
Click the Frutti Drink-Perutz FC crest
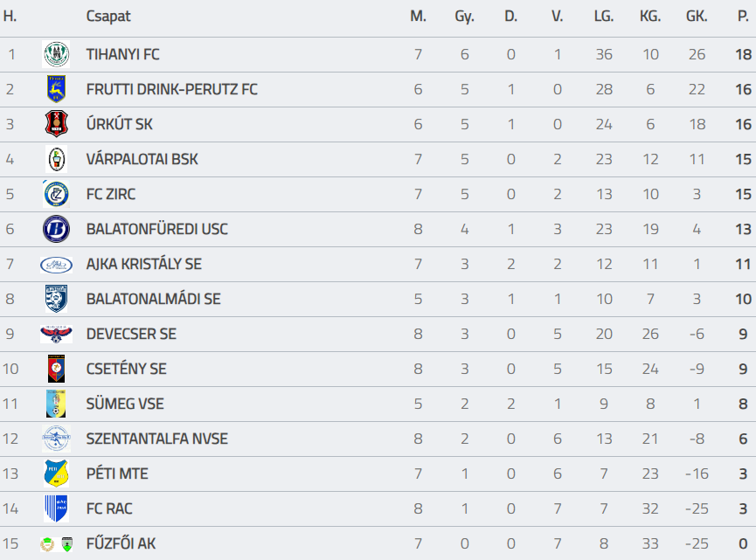pyautogui.click(x=56, y=89)
